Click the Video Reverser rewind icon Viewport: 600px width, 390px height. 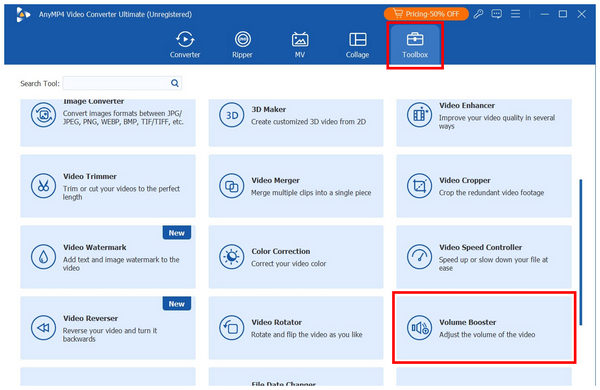(43, 328)
